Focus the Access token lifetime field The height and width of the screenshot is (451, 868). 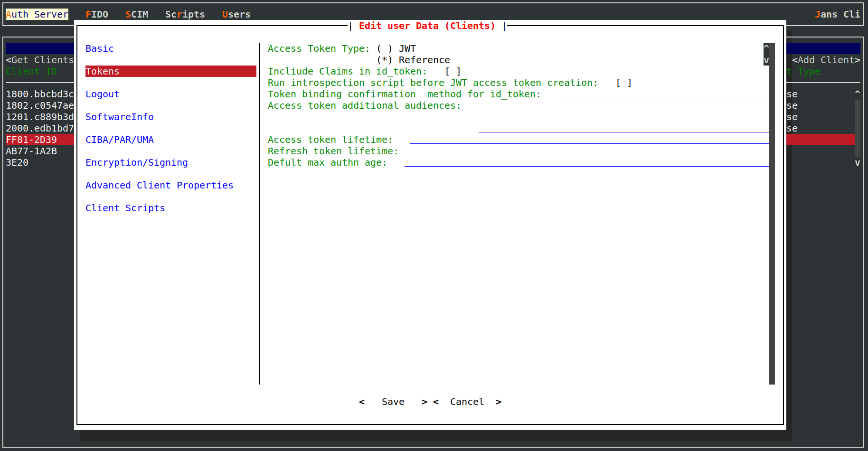[589, 140]
